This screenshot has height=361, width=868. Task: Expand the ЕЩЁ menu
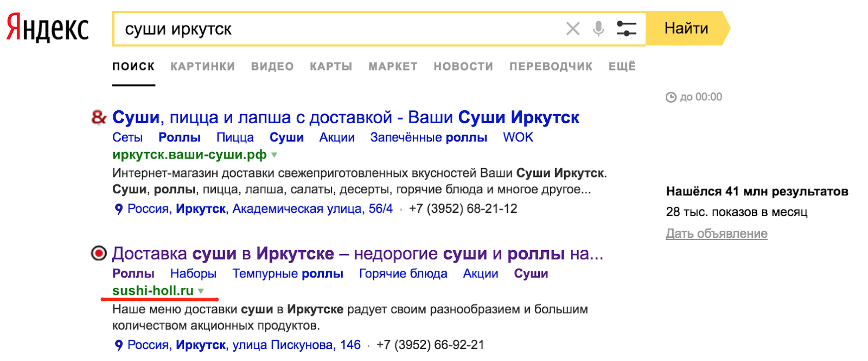(x=622, y=66)
